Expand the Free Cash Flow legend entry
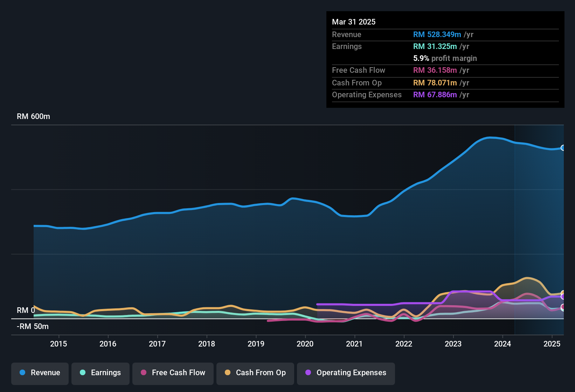The width and height of the screenshot is (575, 392). [x=173, y=373]
